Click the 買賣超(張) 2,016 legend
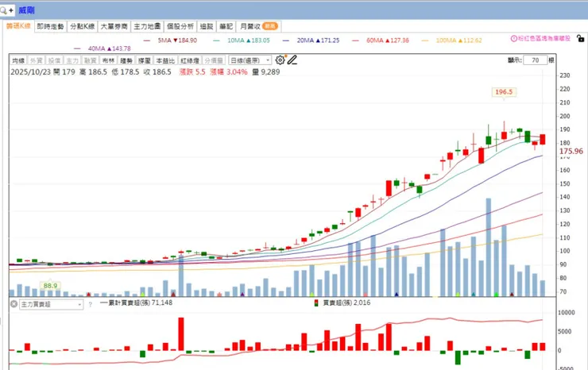588x370 pixels. point(347,303)
